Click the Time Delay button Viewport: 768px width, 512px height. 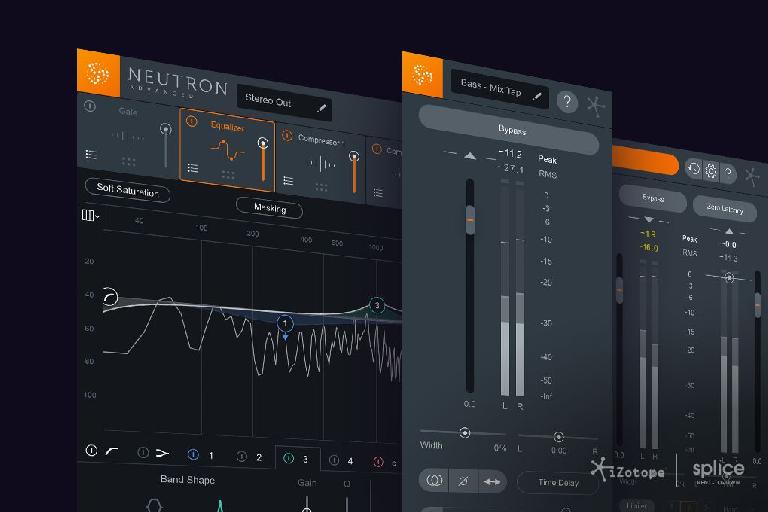pyautogui.click(x=558, y=482)
